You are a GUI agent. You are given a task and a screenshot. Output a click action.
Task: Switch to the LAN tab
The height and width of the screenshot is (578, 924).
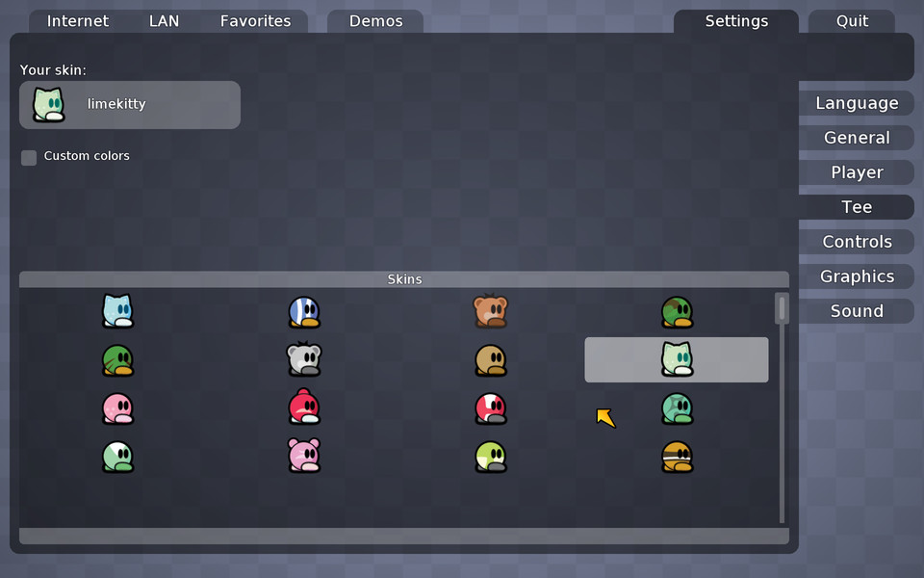point(164,21)
